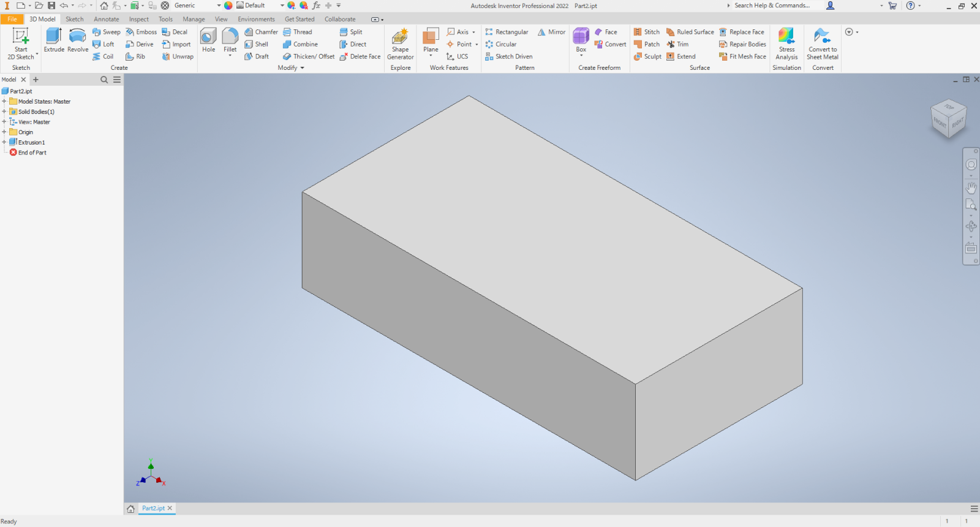980x527 pixels.
Task: Expand the Solid Bodies(1) node
Action: click(x=4, y=112)
